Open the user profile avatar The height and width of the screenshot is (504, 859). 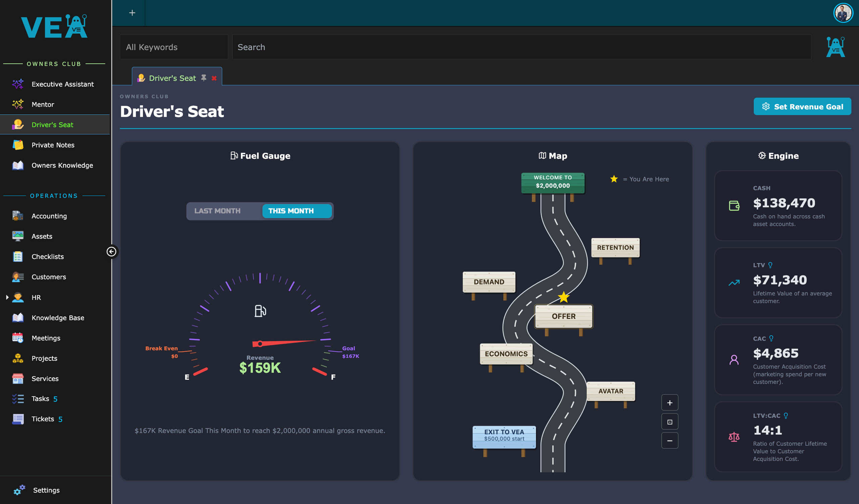843,13
